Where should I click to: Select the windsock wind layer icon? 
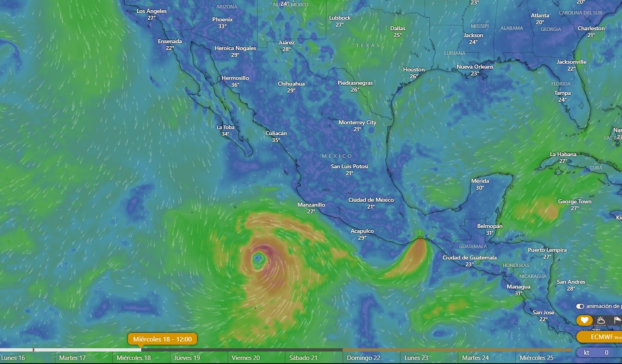(x=617, y=320)
